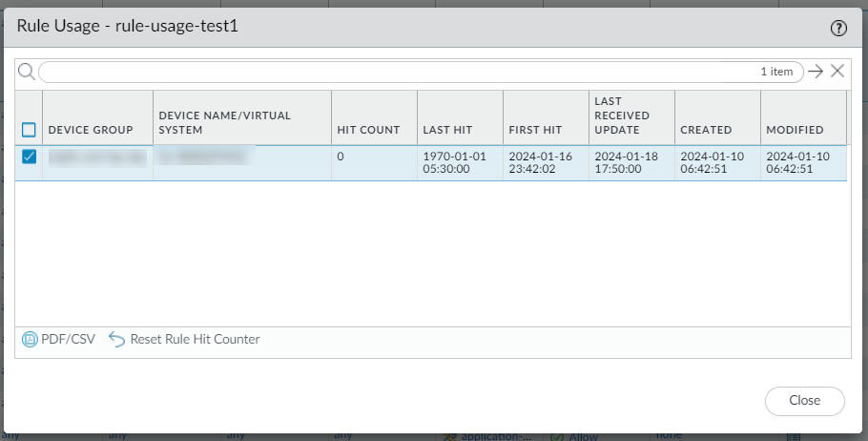Click the arrow to apply the filter
Screen dimensions: 868x441
(x=815, y=72)
